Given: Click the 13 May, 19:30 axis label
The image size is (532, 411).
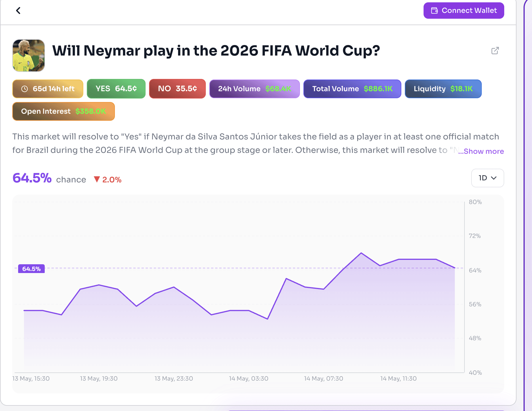Looking at the screenshot, I should (99, 379).
